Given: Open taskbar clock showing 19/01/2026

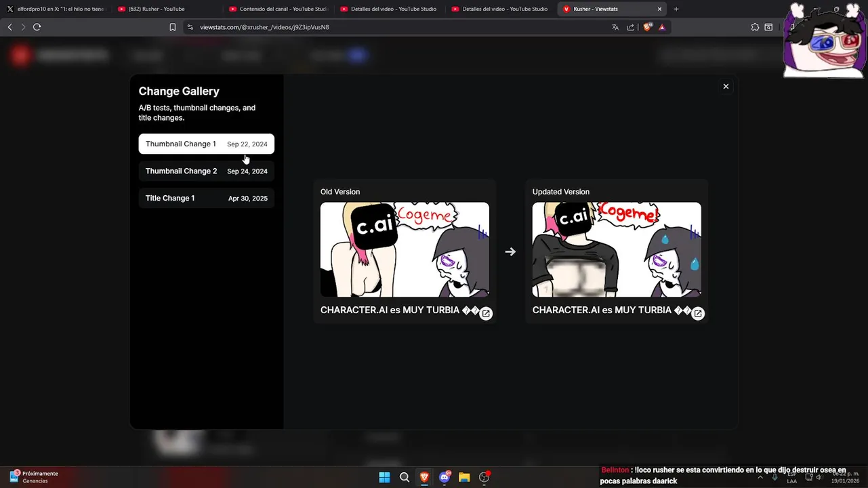Looking at the screenshot, I should [x=846, y=477].
